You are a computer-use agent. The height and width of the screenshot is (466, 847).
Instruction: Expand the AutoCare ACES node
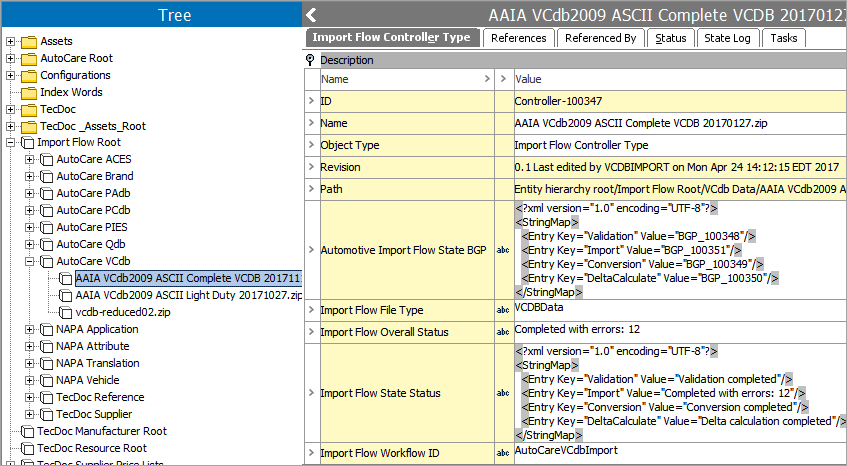click(30, 160)
